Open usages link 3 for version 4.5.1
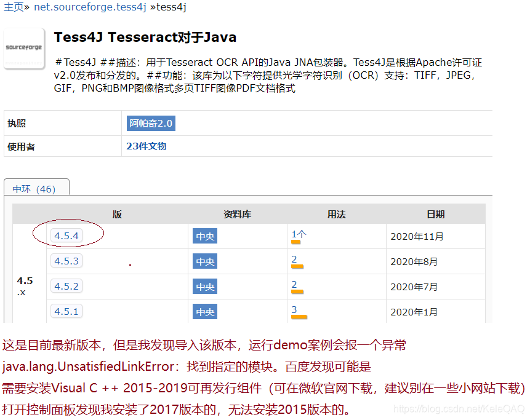The width and height of the screenshot is (530, 420). tap(294, 309)
